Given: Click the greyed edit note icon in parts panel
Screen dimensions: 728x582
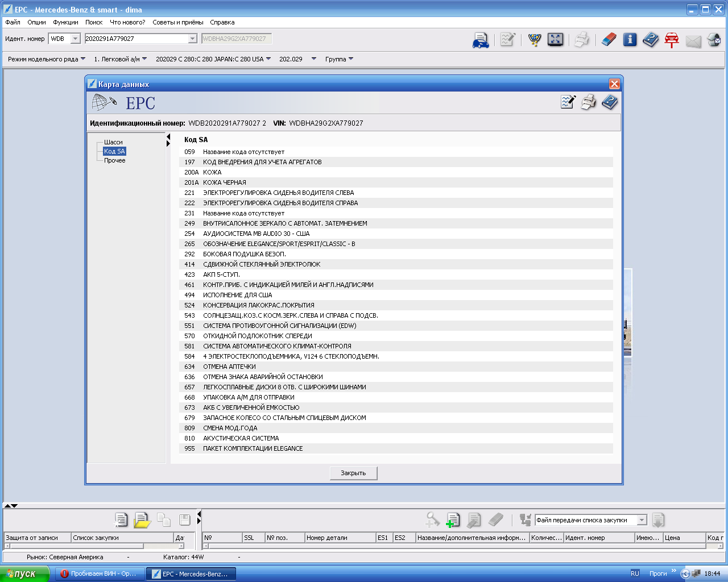Looking at the screenshot, I should (474, 520).
